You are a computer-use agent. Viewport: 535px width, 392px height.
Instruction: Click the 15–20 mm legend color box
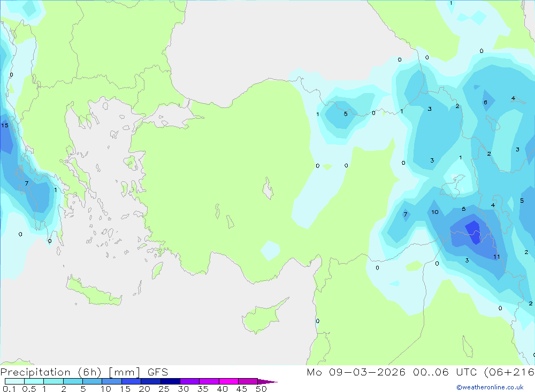[132, 381]
